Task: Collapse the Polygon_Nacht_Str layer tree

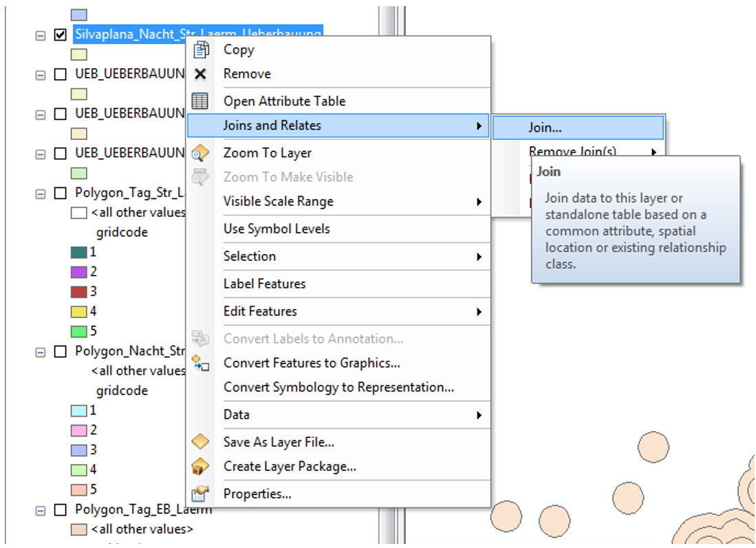Action: [41, 352]
